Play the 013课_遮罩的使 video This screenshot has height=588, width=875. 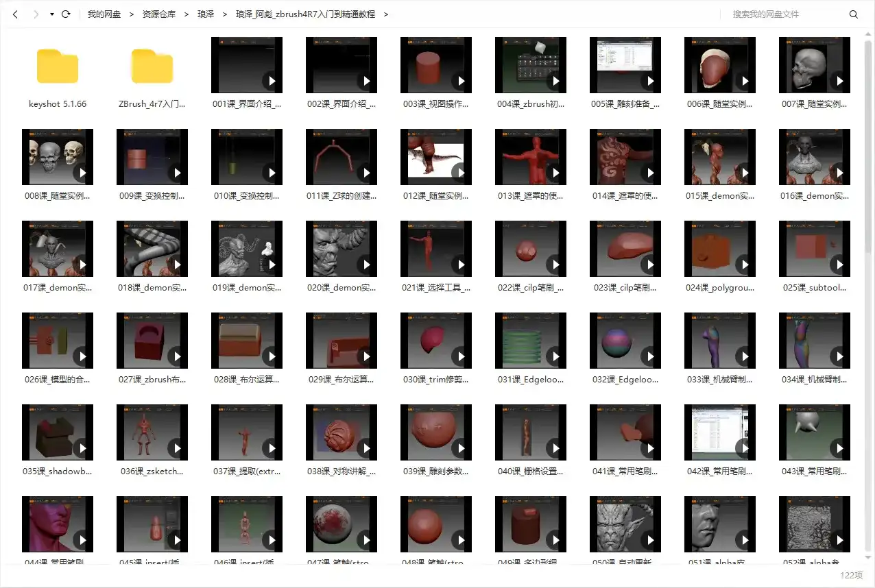pyautogui.click(x=530, y=156)
